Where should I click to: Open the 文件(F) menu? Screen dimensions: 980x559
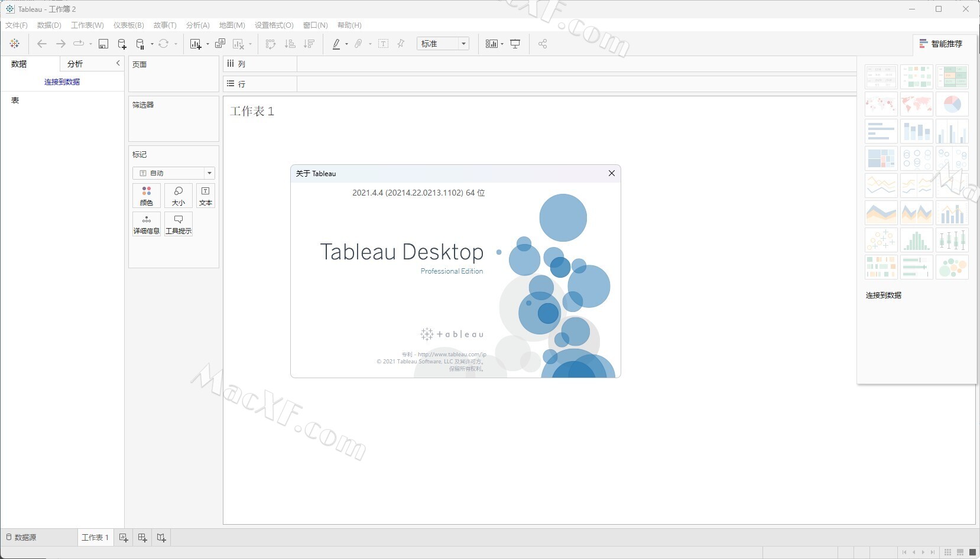[x=17, y=25]
